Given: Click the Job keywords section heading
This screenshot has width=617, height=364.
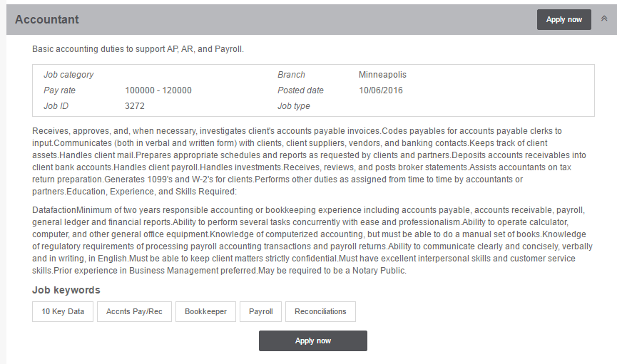Looking at the screenshot, I should pyautogui.click(x=66, y=290).
